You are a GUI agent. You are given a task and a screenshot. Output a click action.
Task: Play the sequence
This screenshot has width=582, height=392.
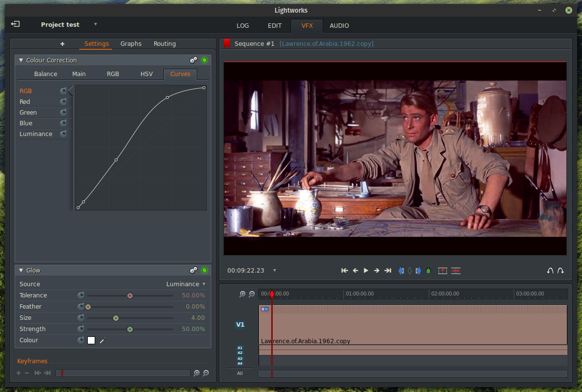point(366,271)
